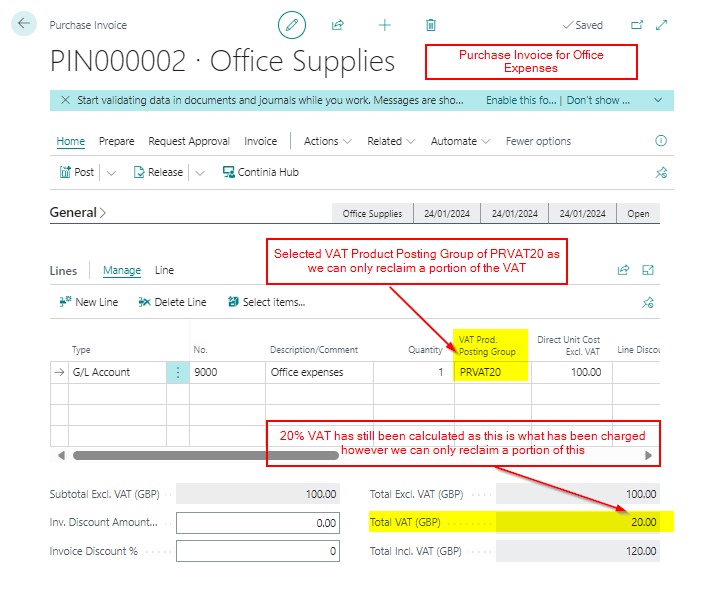Image resolution: width=722 pixels, height=595 pixels.
Task: Select the Request Approval tab
Action: (189, 141)
